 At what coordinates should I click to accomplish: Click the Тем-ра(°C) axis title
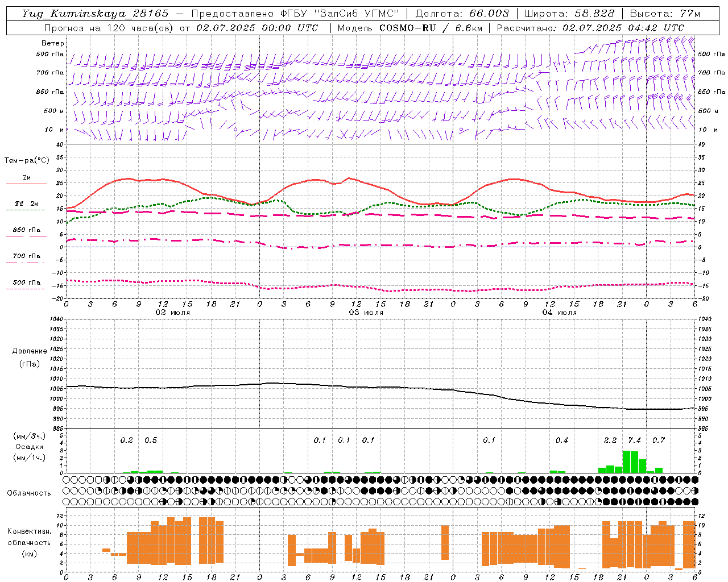pyautogui.click(x=27, y=161)
